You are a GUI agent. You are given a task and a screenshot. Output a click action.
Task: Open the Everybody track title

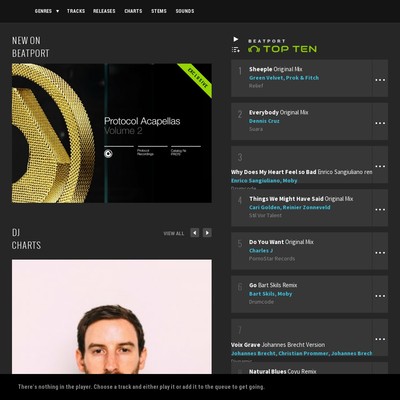278,112
